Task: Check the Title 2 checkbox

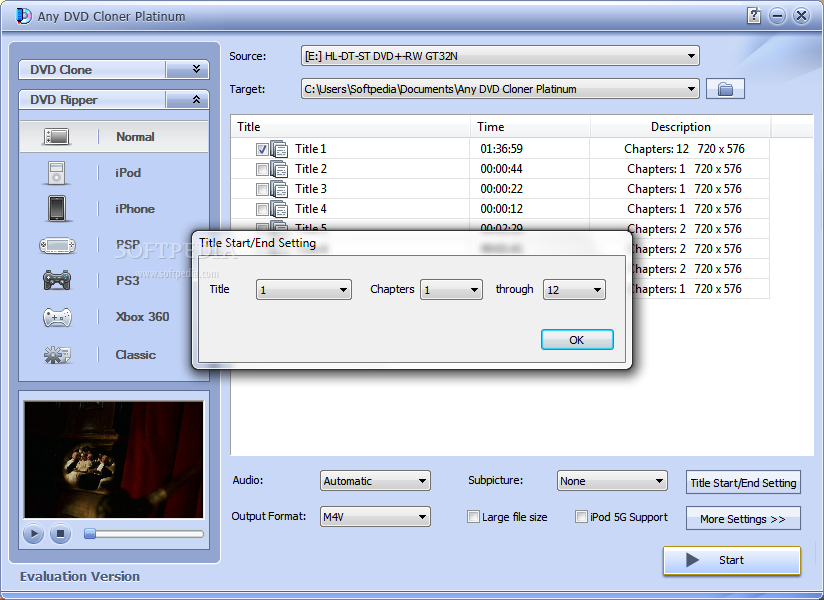Action: pyautogui.click(x=262, y=169)
